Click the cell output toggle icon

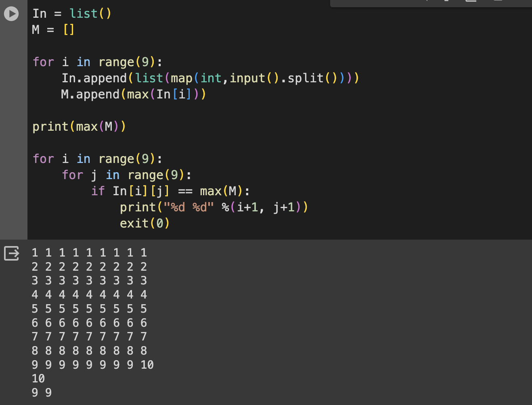pos(12,253)
